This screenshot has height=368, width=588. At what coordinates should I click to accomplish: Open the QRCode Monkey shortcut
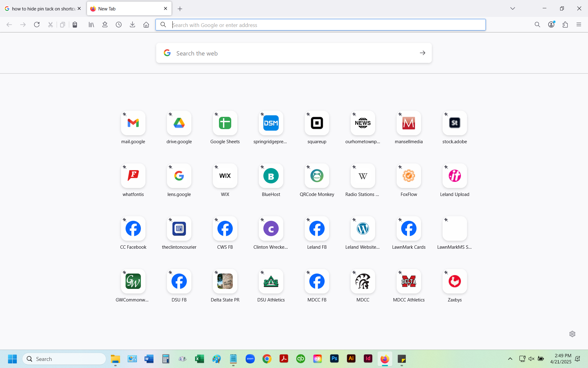point(317,176)
